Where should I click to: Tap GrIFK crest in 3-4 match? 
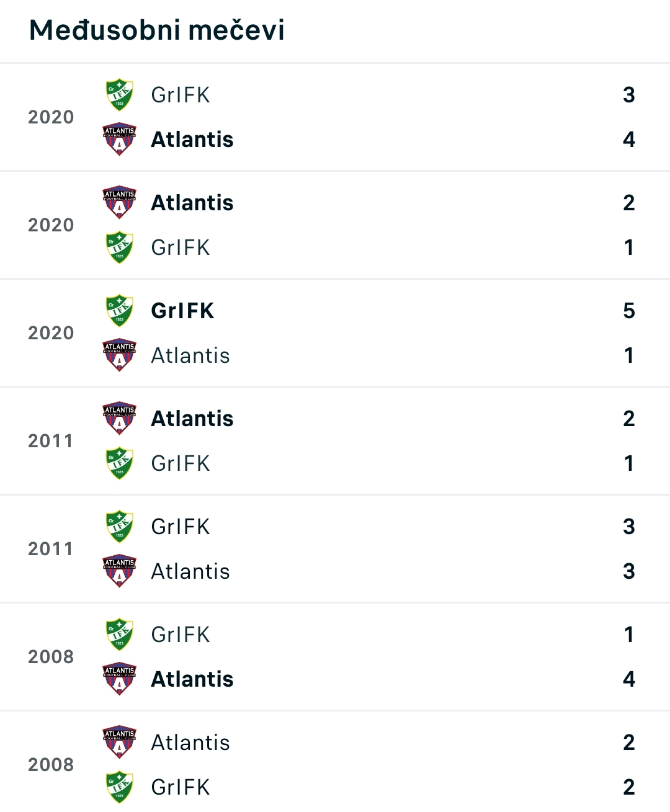[119, 95]
